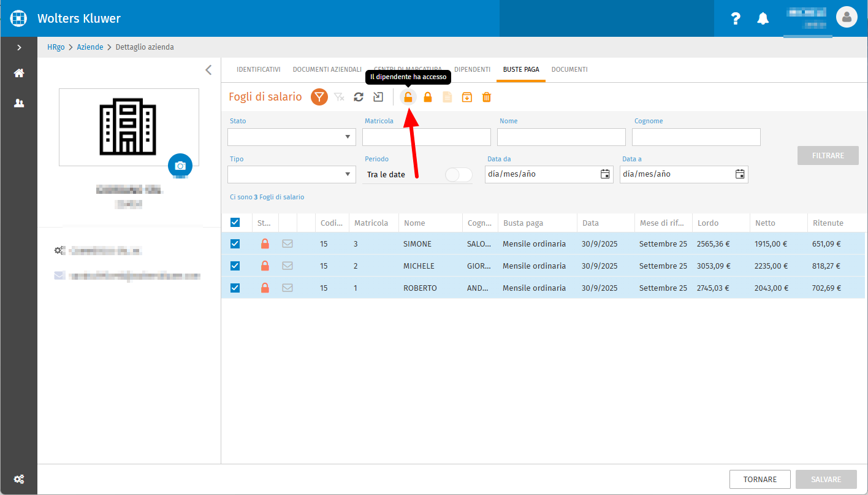The height and width of the screenshot is (495, 868).
Task: Open the Tipo dropdown
Action: tap(292, 174)
